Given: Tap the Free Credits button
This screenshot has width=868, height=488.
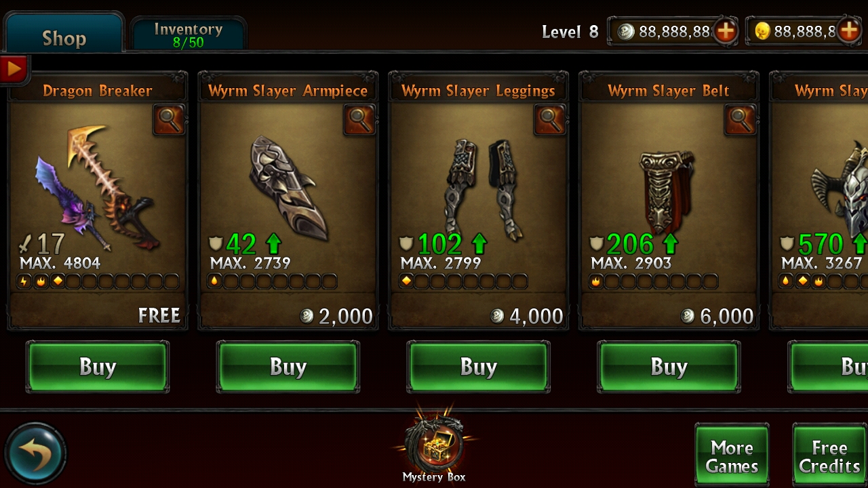Looking at the screenshot, I should click(x=829, y=455).
